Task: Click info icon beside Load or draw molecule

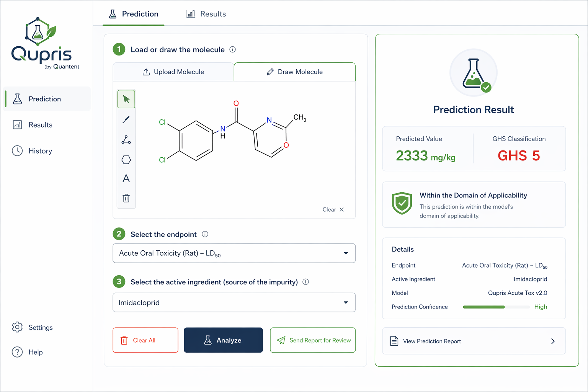Action: [x=232, y=49]
